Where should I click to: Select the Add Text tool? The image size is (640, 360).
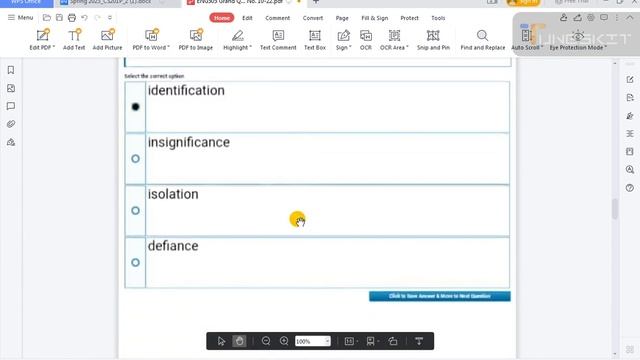point(74,40)
